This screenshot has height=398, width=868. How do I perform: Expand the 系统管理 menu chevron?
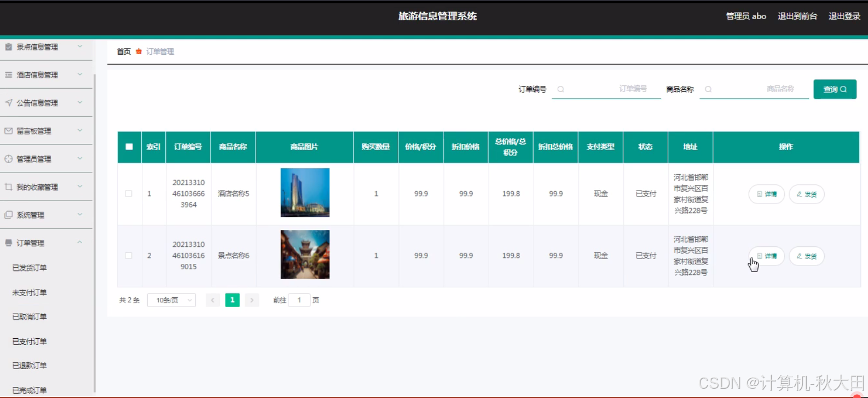click(80, 215)
